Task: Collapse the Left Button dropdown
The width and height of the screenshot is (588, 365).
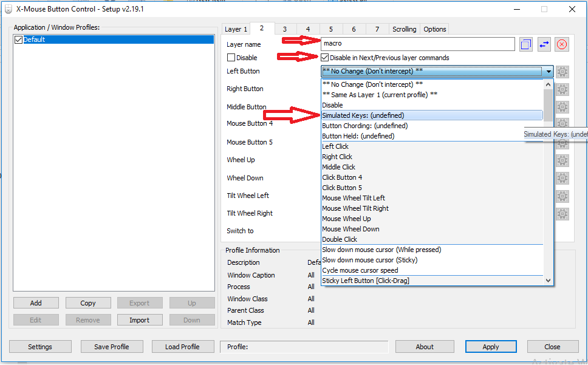Action: point(549,71)
